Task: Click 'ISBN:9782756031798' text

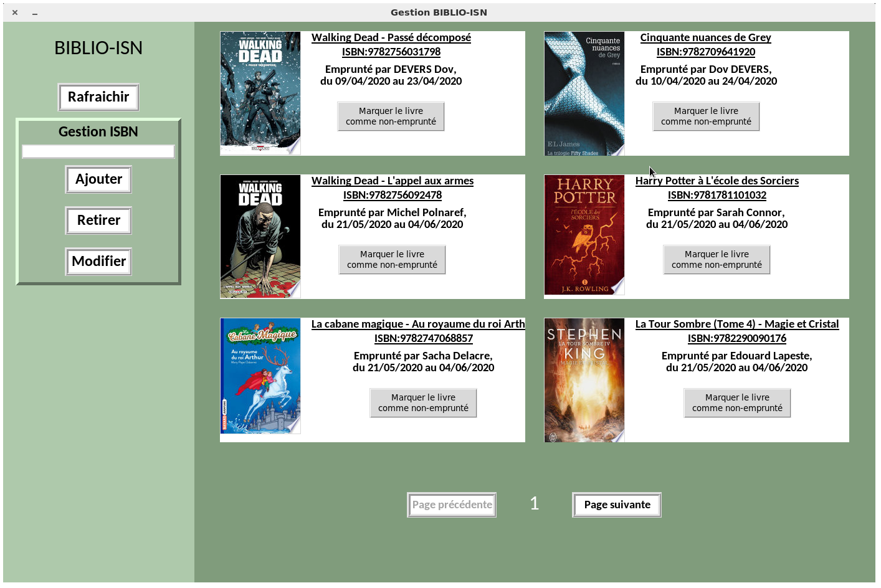Action: coord(391,52)
